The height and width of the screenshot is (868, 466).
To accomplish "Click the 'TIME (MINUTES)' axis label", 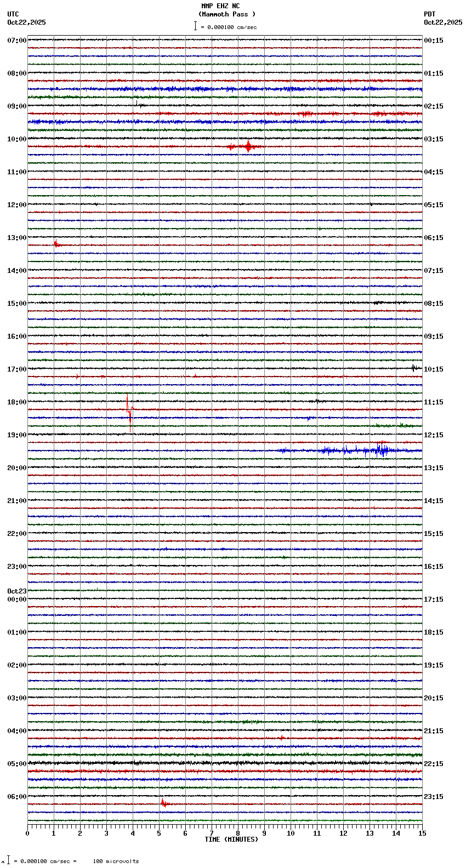I will [x=231, y=840].
